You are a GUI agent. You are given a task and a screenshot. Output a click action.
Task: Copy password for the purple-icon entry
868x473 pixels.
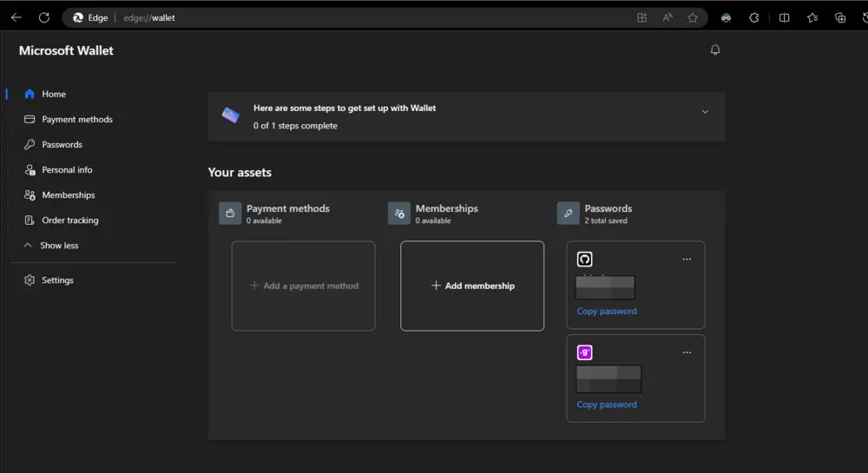(607, 404)
